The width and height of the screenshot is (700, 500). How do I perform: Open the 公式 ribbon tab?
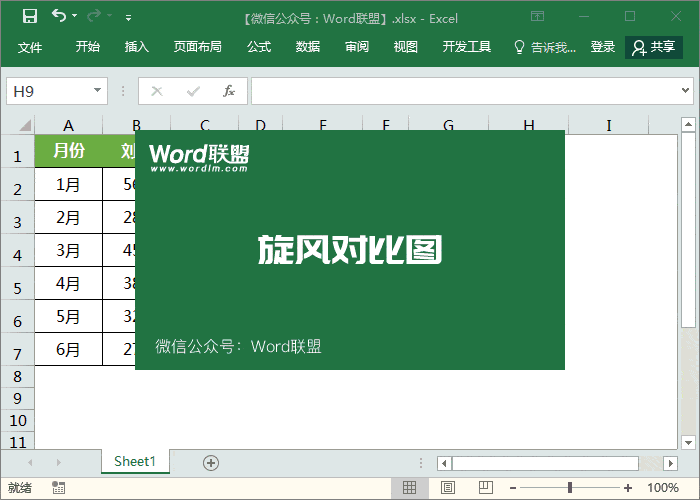pos(259,47)
